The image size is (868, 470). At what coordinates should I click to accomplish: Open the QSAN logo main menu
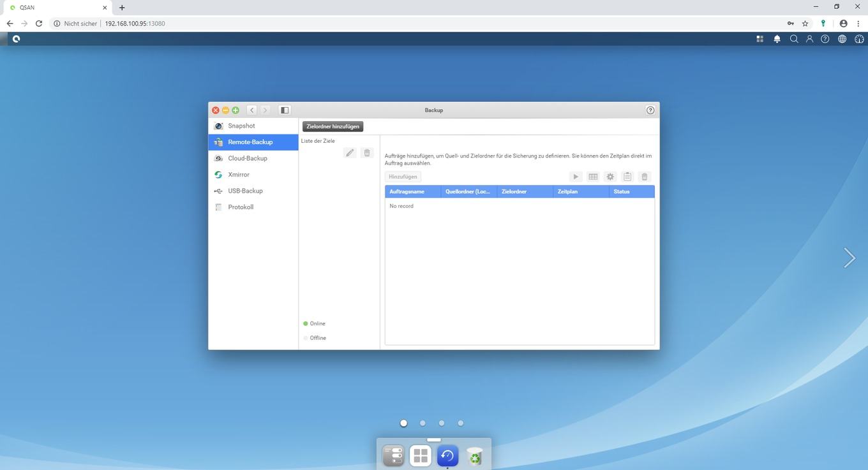[x=16, y=39]
